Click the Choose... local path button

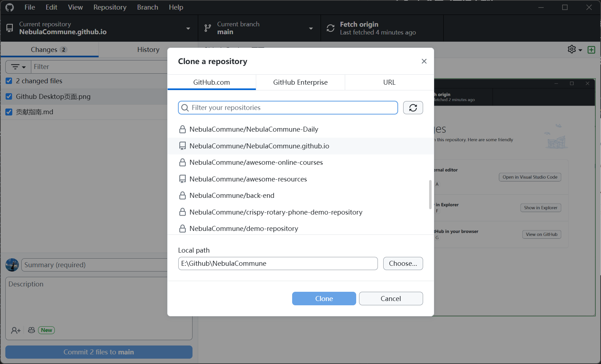403,264
